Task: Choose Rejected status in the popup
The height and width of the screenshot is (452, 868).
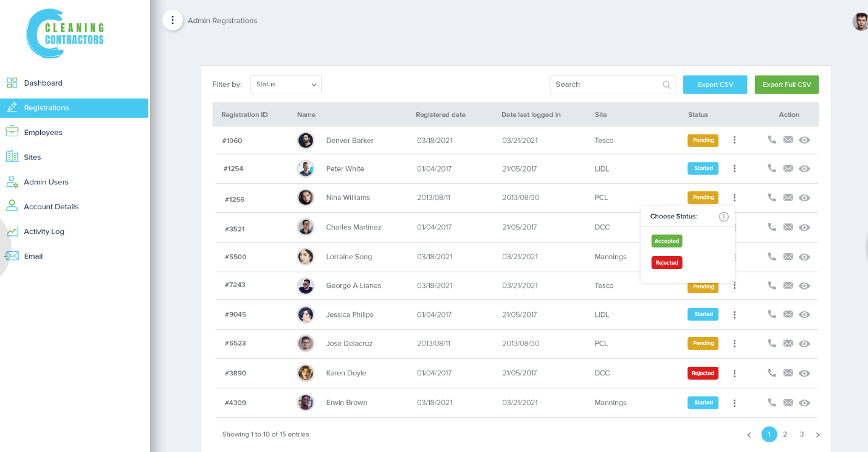Action: point(667,263)
